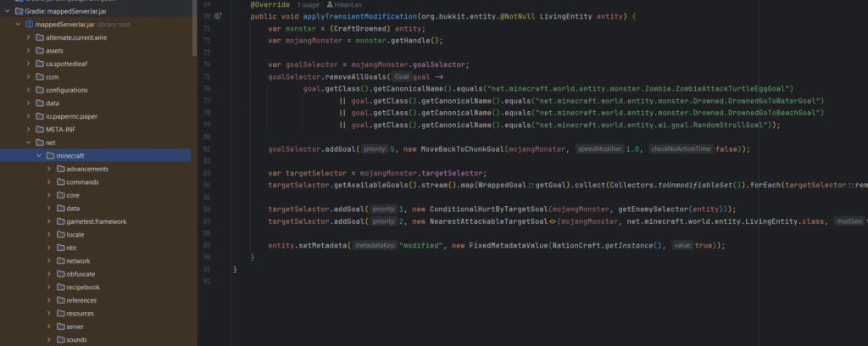The height and width of the screenshot is (346, 868).
Task: Click the folder icon beside assets
Action: pos(40,50)
